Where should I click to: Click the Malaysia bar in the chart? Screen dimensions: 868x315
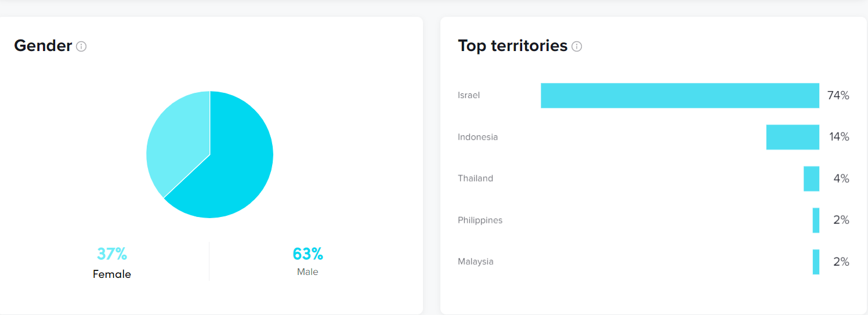pyautogui.click(x=816, y=262)
